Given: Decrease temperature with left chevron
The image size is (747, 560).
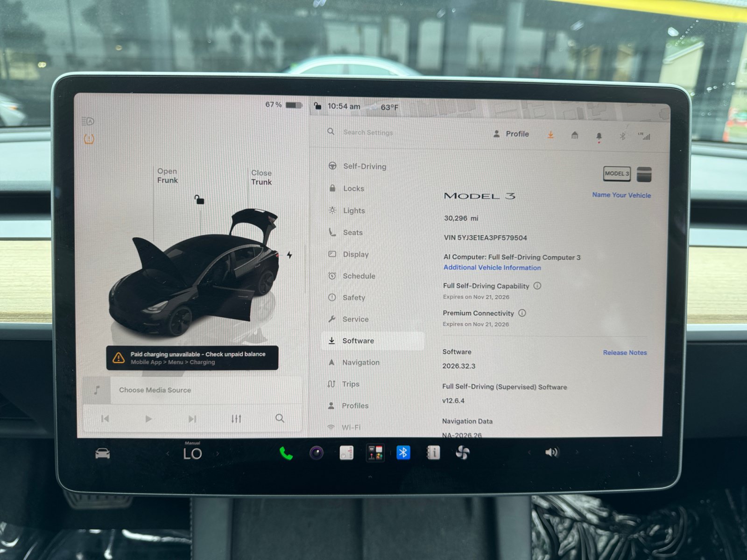Looking at the screenshot, I should coord(168,453).
